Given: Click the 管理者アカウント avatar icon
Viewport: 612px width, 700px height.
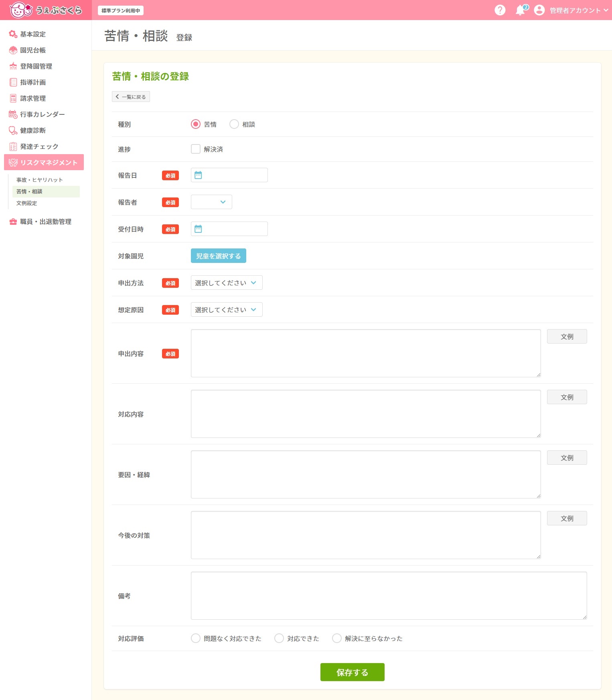Looking at the screenshot, I should click(539, 10).
